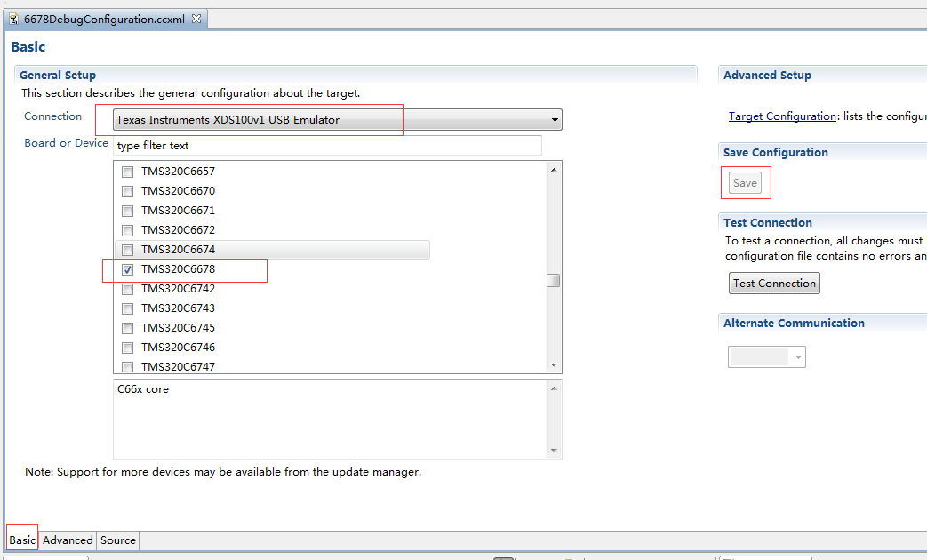Click the Advanced Setup section header
This screenshot has height=560, width=927.
[767, 75]
